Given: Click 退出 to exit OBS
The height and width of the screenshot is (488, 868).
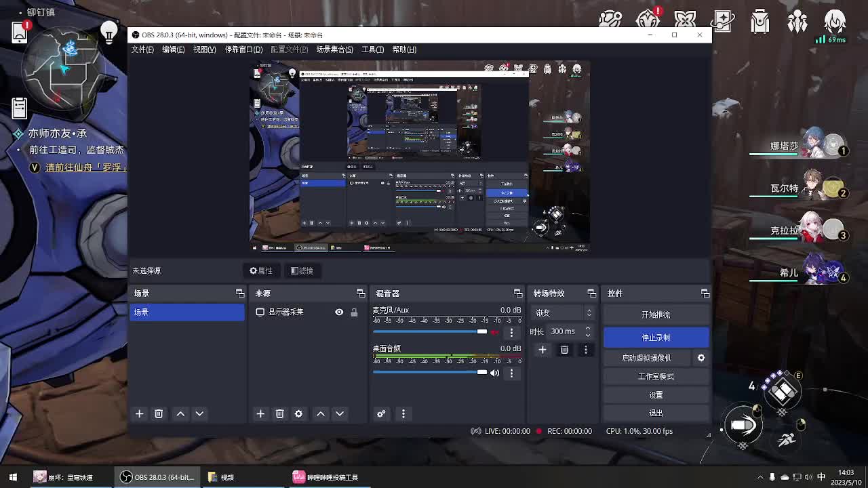Looking at the screenshot, I should click(x=656, y=413).
